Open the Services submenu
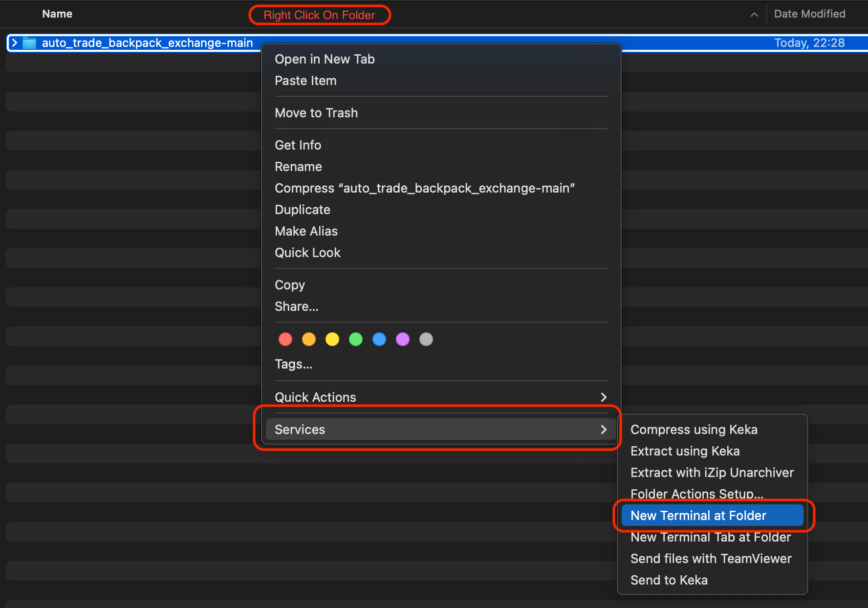868x608 pixels. tap(441, 430)
